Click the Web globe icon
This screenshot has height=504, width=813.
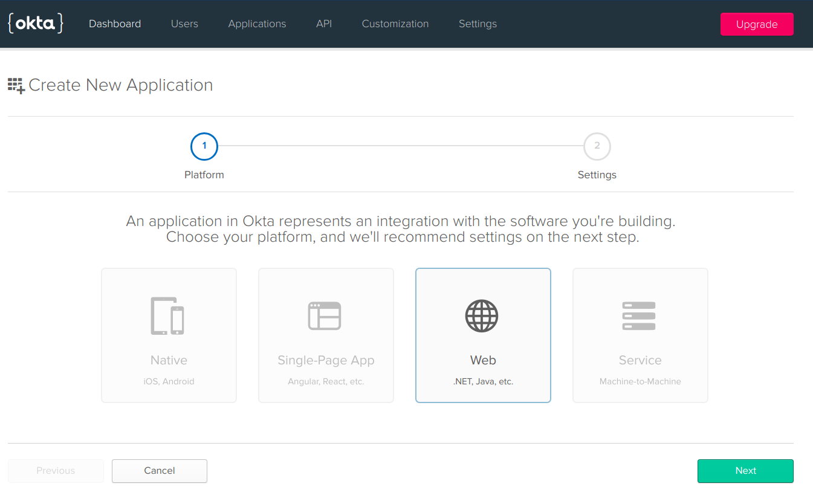482,316
